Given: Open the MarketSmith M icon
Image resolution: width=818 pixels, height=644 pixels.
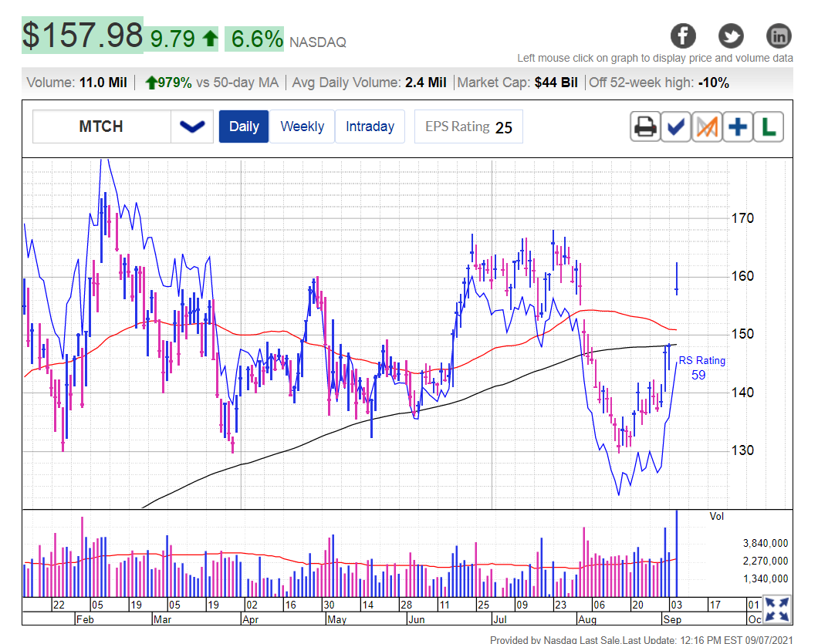Looking at the screenshot, I should click(707, 126).
